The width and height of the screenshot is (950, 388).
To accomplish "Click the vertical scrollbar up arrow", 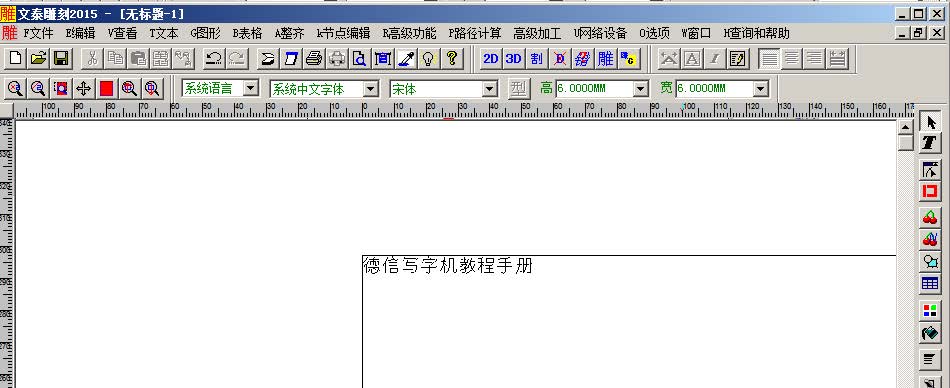I will coord(906,127).
